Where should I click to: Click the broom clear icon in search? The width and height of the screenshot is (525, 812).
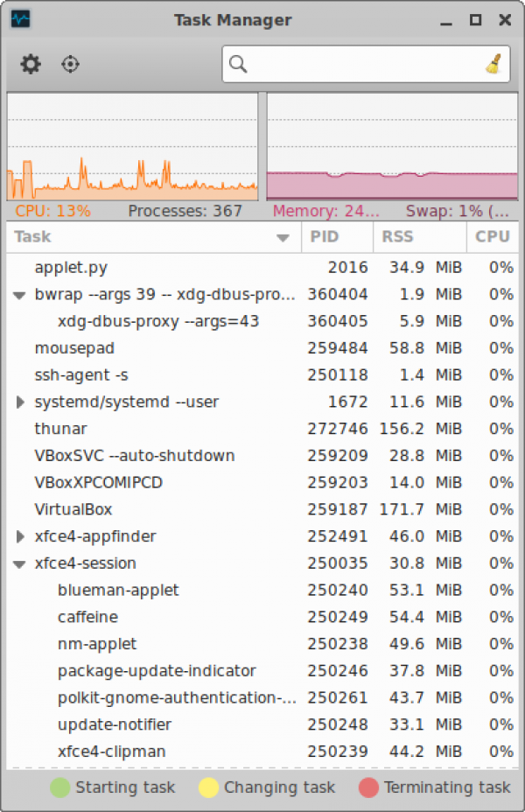(494, 64)
